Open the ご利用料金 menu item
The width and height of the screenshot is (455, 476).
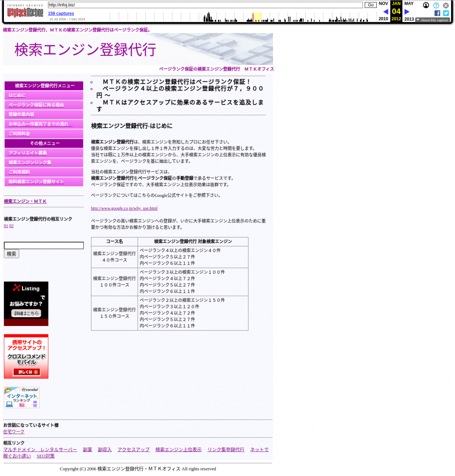pyautogui.click(x=19, y=134)
